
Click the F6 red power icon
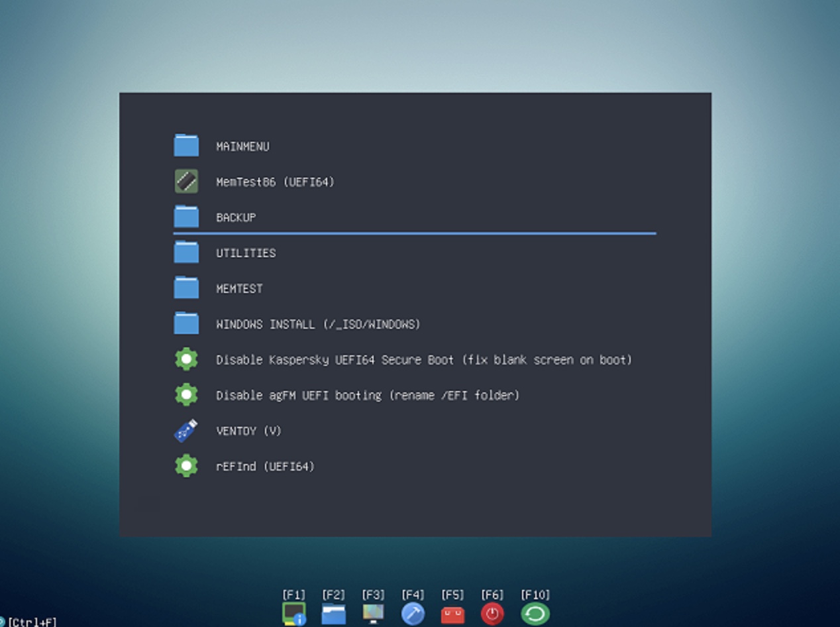click(493, 614)
